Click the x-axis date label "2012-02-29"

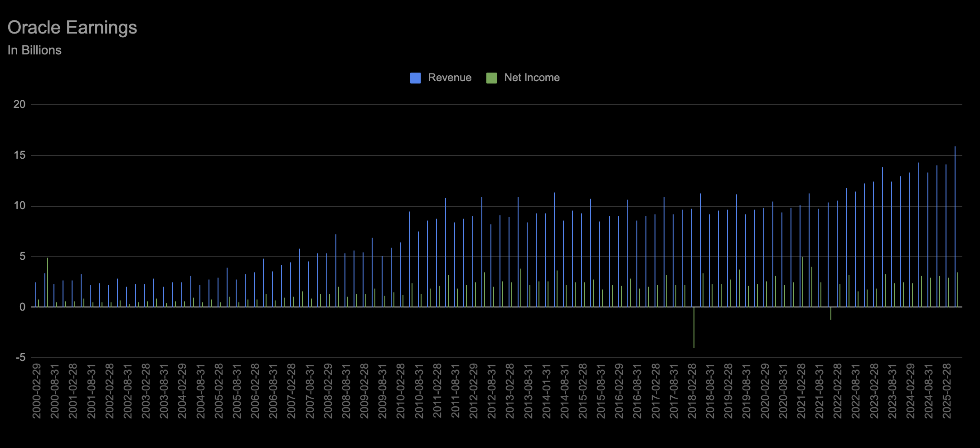pos(473,391)
